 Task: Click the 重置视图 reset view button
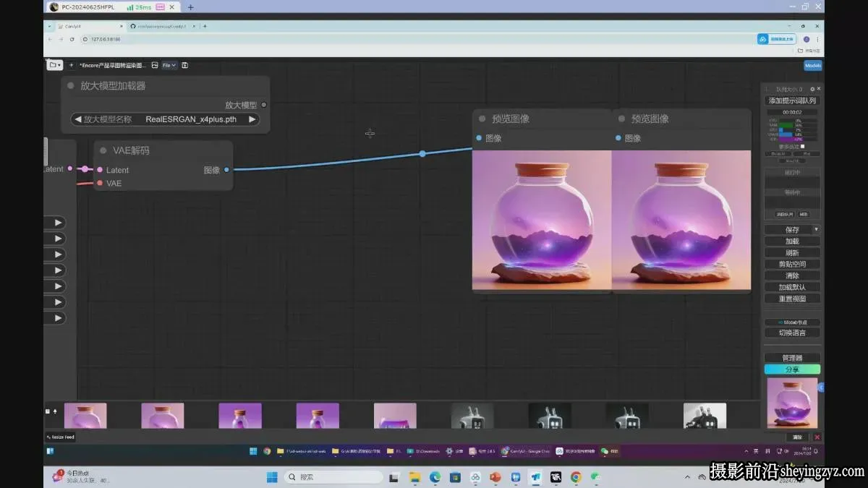pos(792,299)
